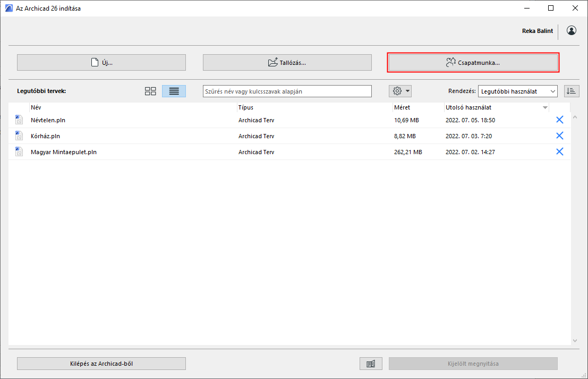The image size is (588, 379).
Task: Select the Magyar Mintaepulet.pln file name
Action: (64, 152)
